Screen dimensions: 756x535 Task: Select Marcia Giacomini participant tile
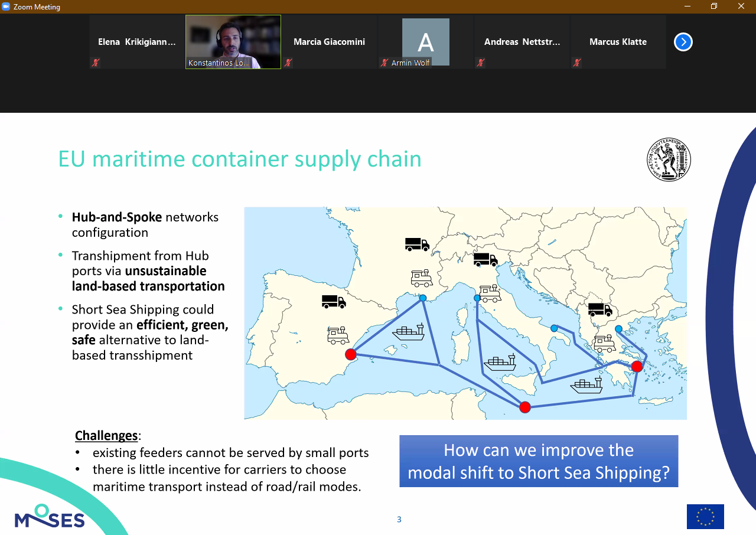[330, 42]
